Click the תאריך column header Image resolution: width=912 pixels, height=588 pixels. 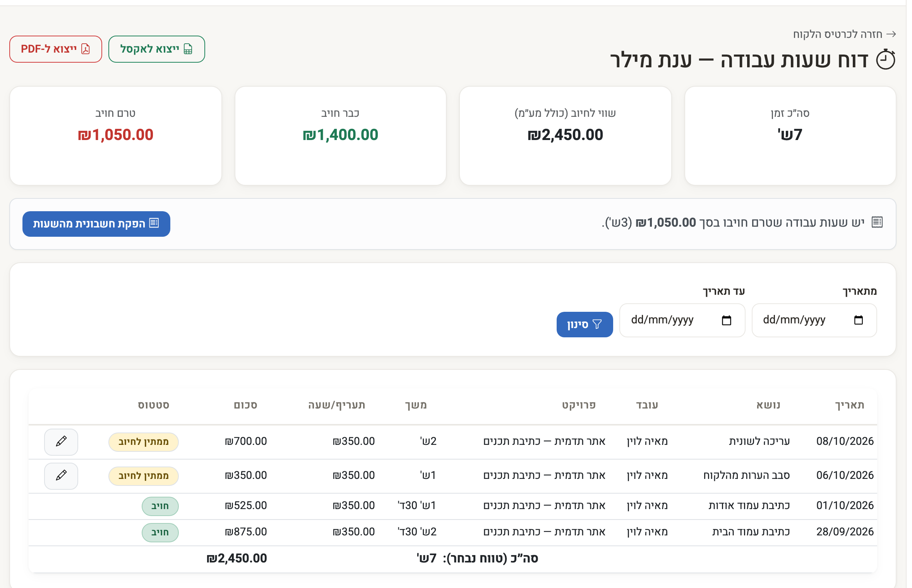pyautogui.click(x=850, y=405)
